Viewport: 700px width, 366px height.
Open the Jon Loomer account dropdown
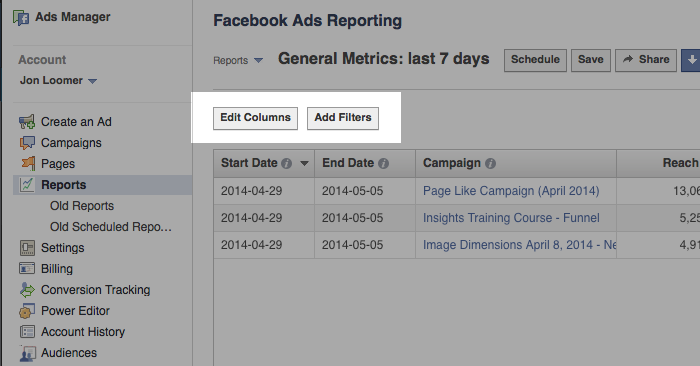[58, 81]
